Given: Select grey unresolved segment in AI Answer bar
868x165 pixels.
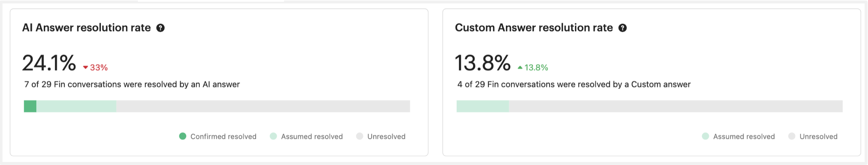Looking at the screenshot, I should [263, 106].
